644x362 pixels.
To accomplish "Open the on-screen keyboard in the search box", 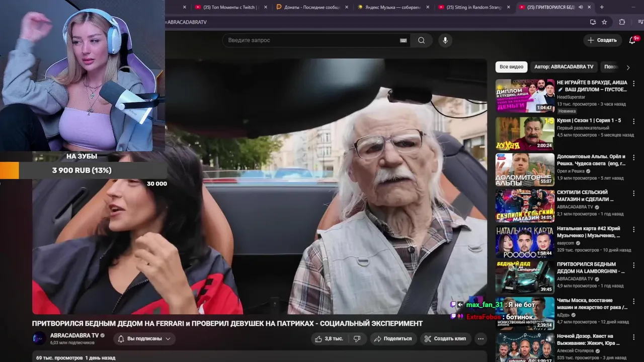I will coord(403,40).
